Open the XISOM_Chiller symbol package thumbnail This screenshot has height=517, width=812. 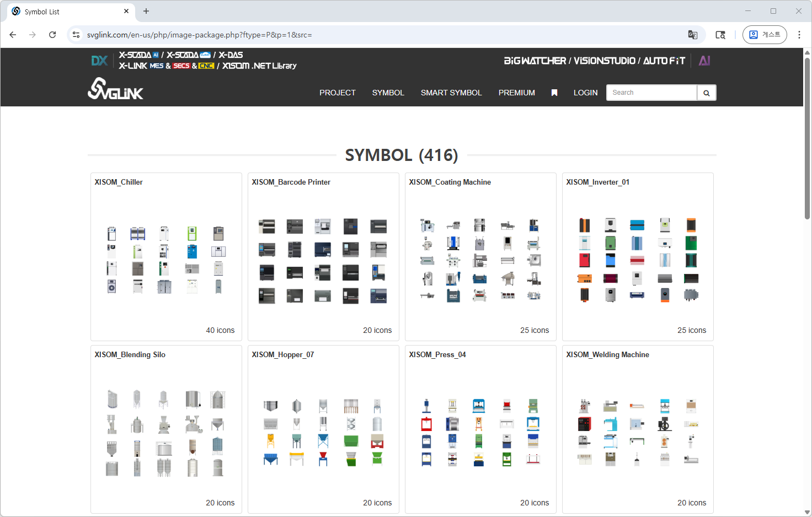coord(165,260)
